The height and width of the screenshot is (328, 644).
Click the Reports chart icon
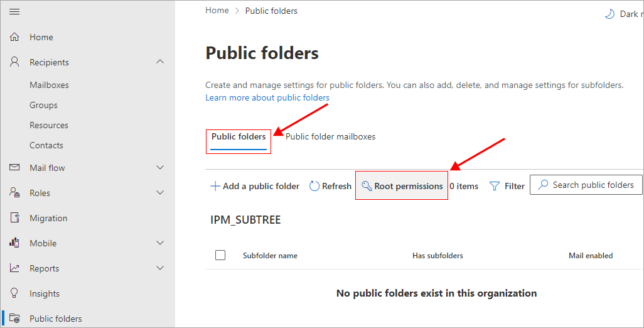(15, 268)
